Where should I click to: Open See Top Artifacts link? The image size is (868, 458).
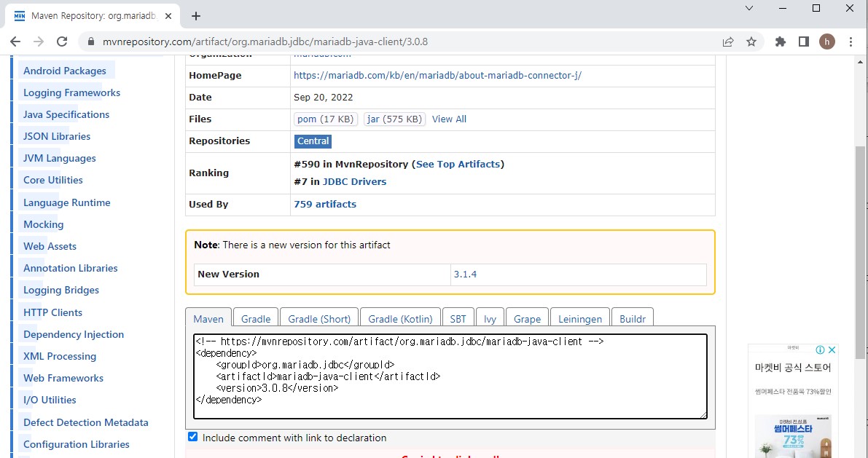(458, 165)
